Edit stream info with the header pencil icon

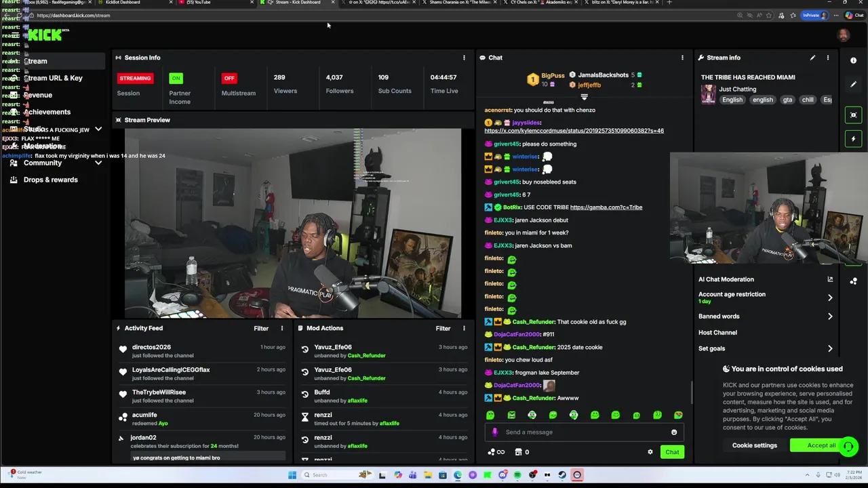click(x=812, y=58)
